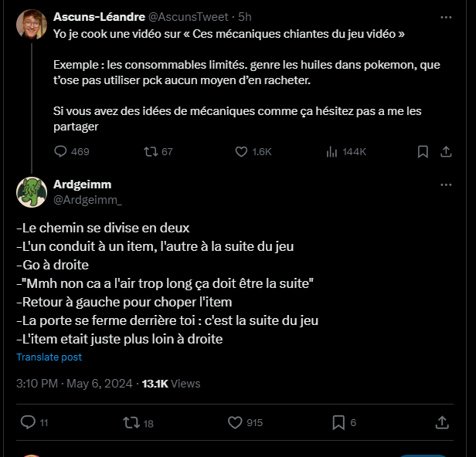476x457 pixels.
Task: Share Ascuns-Léandre's tweet
Action: pos(446,152)
